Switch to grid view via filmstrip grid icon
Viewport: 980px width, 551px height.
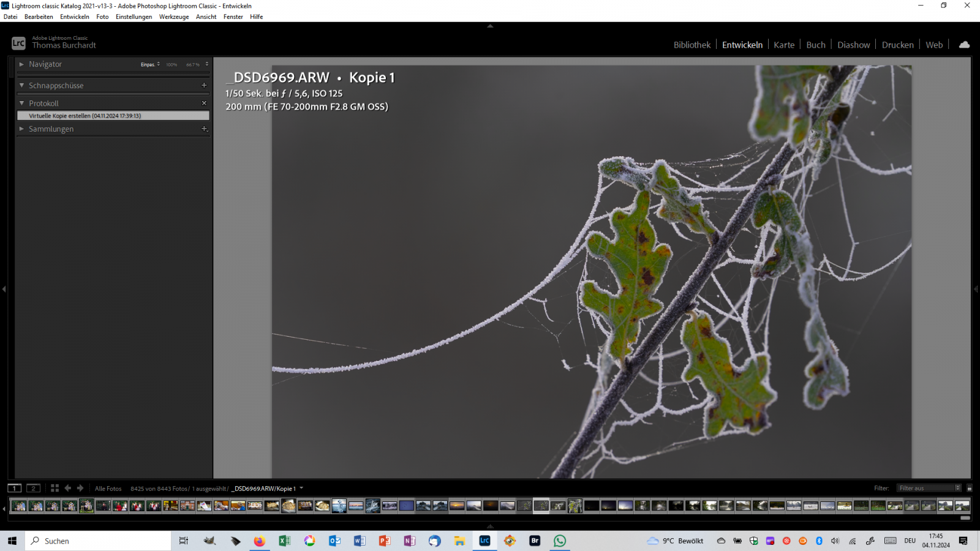coord(55,488)
